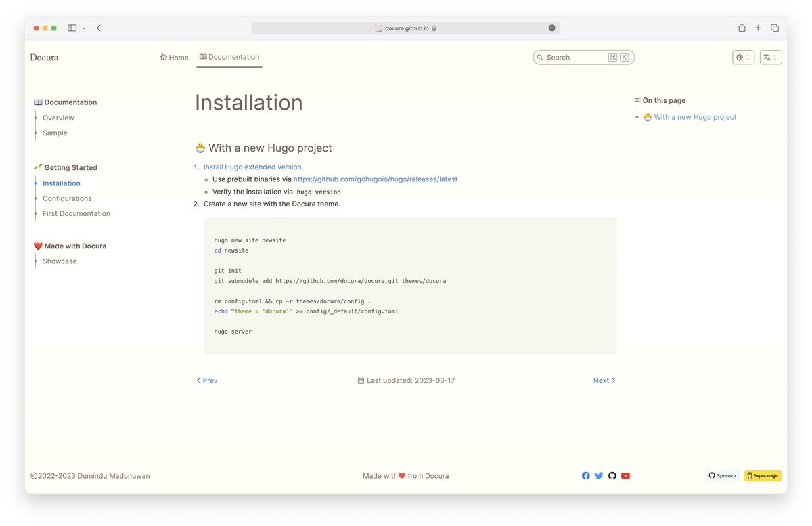Open the Install Hugo extended version link
This screenshot has width=812, height=526.
click(x=252, y=167)
